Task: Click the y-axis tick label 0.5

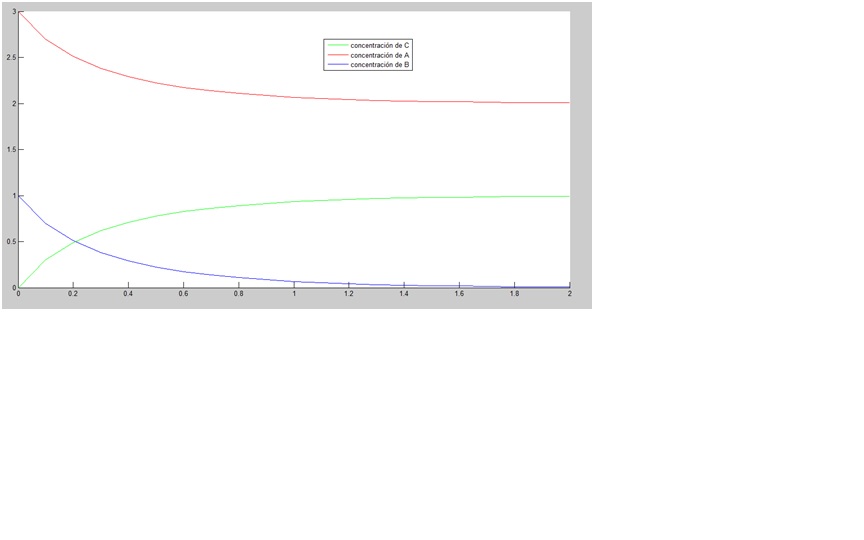Action: pyautogui.click(x=10, y=242)
